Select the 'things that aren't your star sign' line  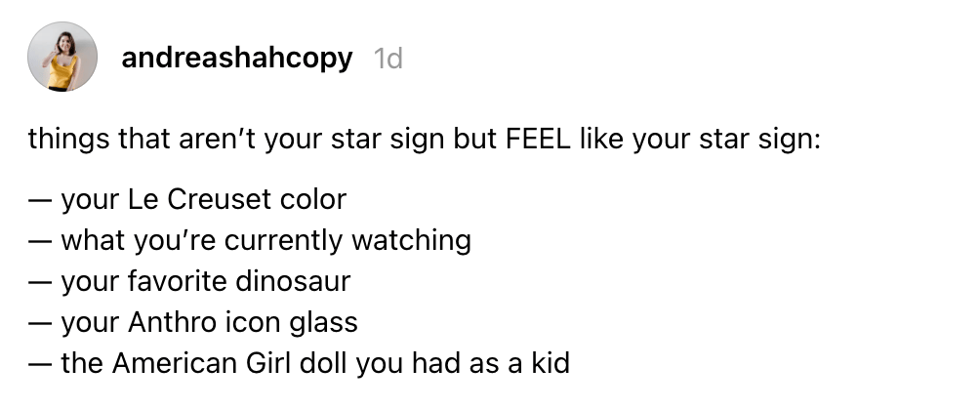[424, 140]
